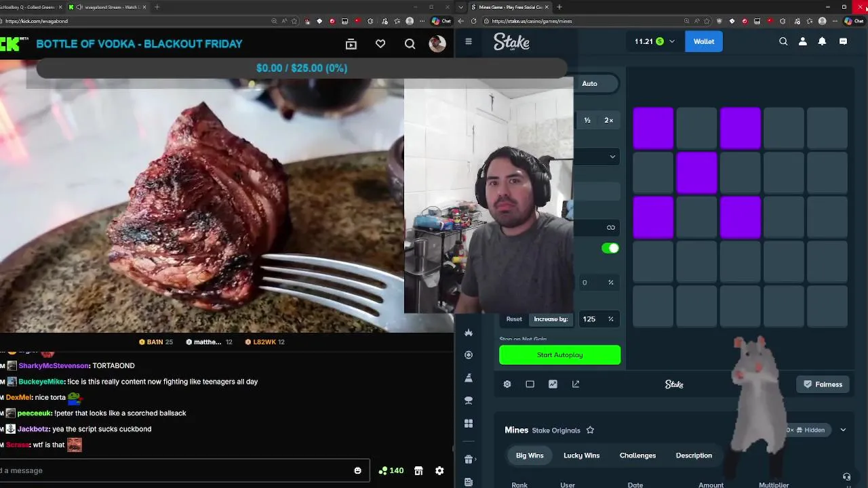Open the emote picker in Kick chat
The width and height of the screenshot is (868, 488).
[x=357, y=471]
